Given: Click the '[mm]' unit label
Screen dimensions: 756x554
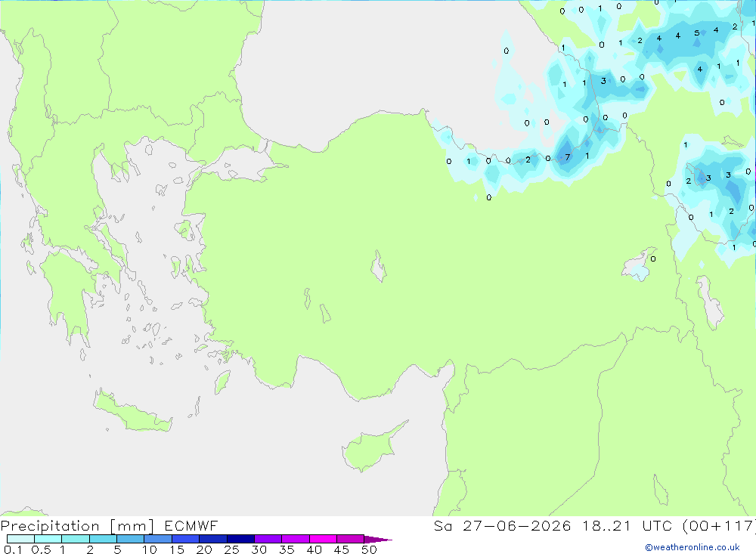Looking at the screenshot, I should (132, 526).
